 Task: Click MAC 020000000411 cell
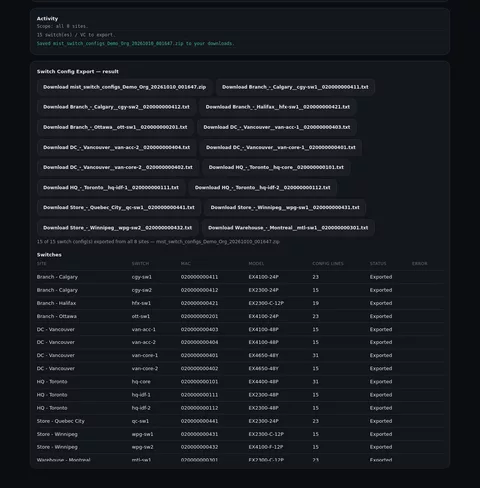[199, 277]
